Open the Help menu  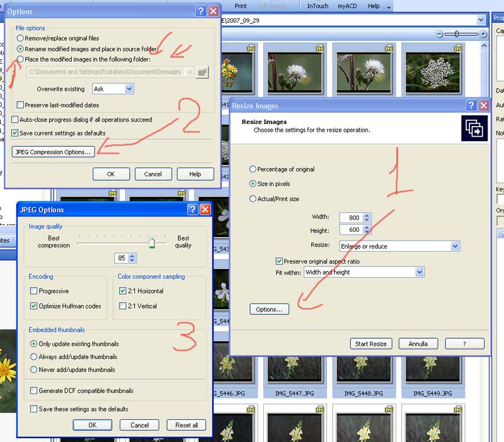point(374,6)
